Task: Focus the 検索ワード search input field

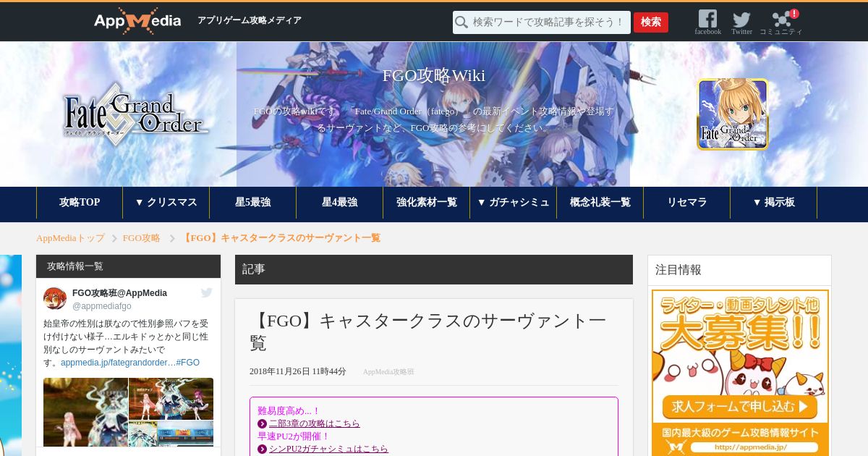Action: tap(542, 22)
